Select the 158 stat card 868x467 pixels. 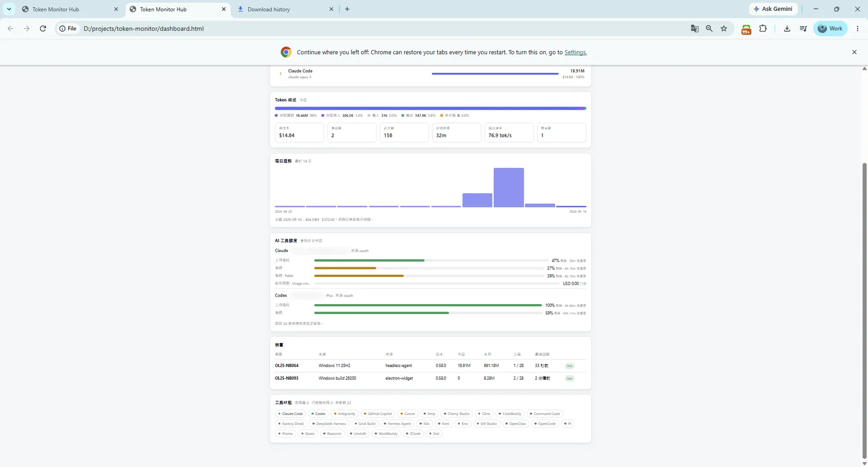coord(404,132)
